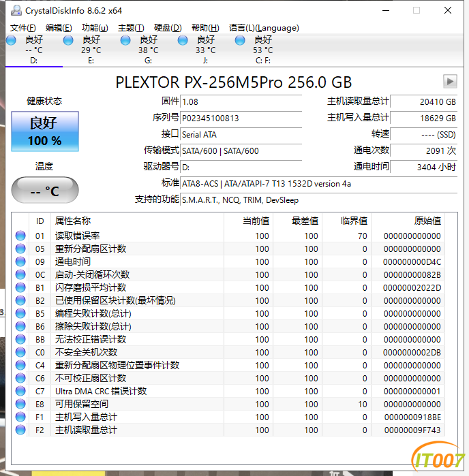Click the 最差值 column header
This screenshot has width=469, height=476.
coord(298,221)
